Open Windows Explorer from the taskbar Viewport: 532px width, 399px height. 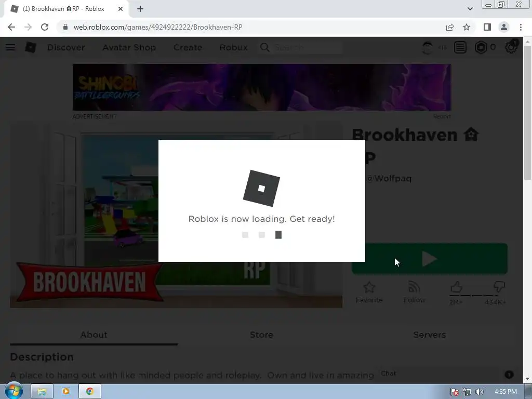[42, 392]
